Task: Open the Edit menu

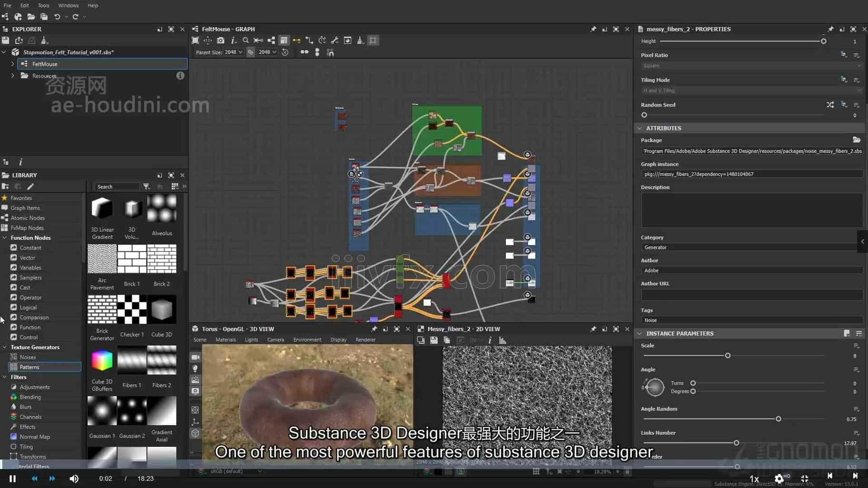Action: 24,5
